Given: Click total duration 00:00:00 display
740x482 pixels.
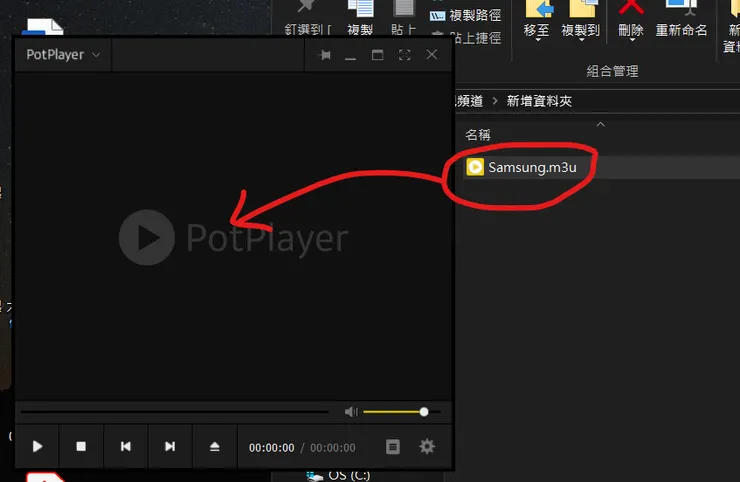Looking at the screenshot, I should pos(333,448).
